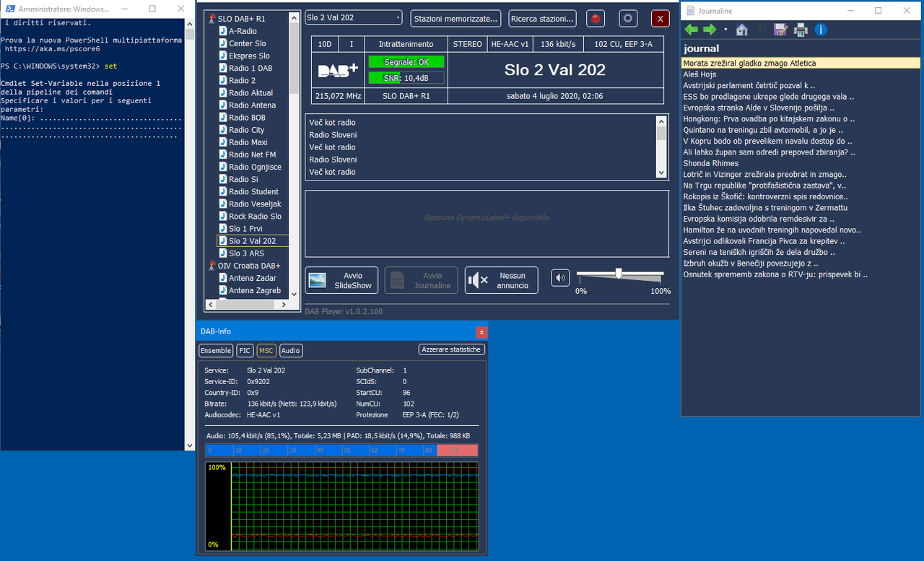
Task: Switch to Ensemble tab in DAB-Info
Action: pos(216,350)
